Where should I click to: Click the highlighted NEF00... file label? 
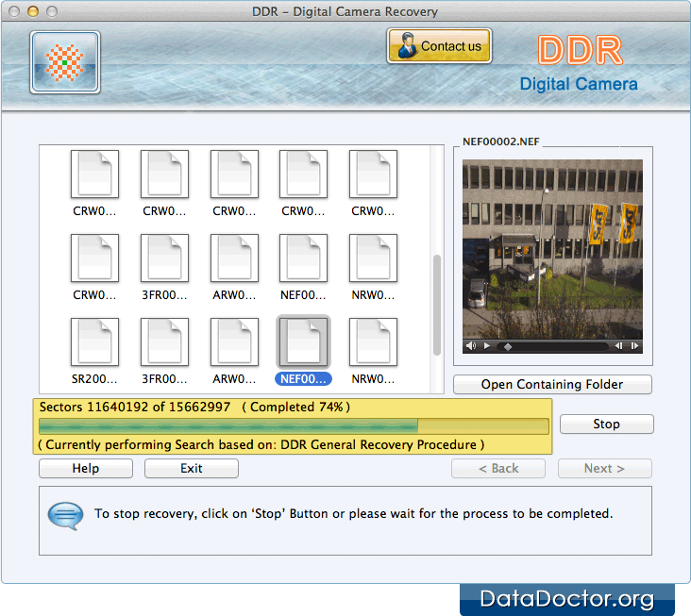[x=303, y=379]
